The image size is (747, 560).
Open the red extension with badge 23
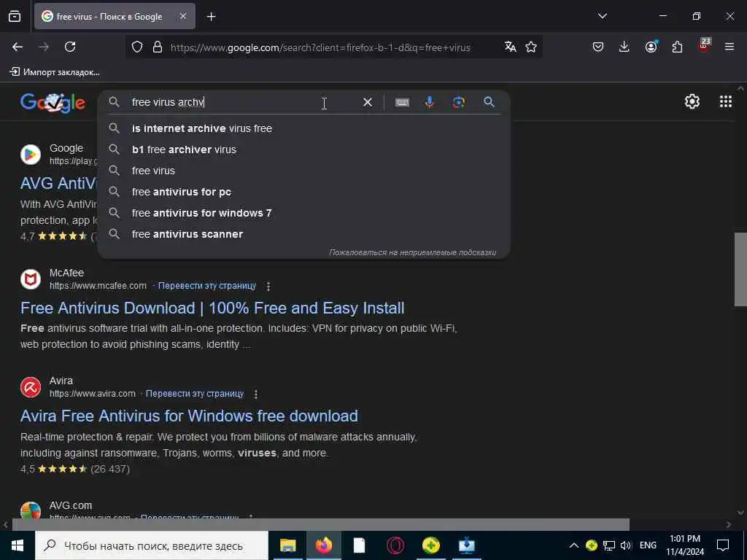(704, 45)
